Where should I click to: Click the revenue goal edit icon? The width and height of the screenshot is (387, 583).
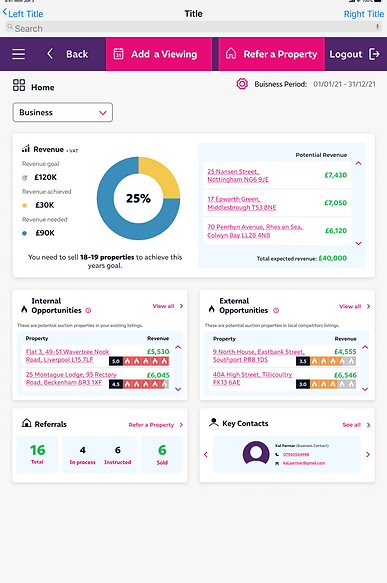tap(25, 178)
